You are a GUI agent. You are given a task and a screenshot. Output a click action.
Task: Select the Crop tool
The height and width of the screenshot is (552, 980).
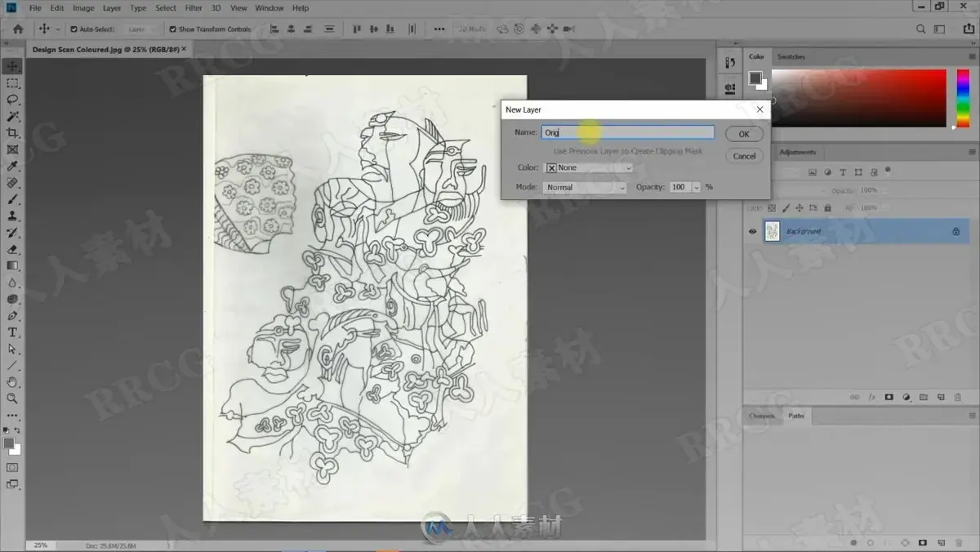[12, 133]
